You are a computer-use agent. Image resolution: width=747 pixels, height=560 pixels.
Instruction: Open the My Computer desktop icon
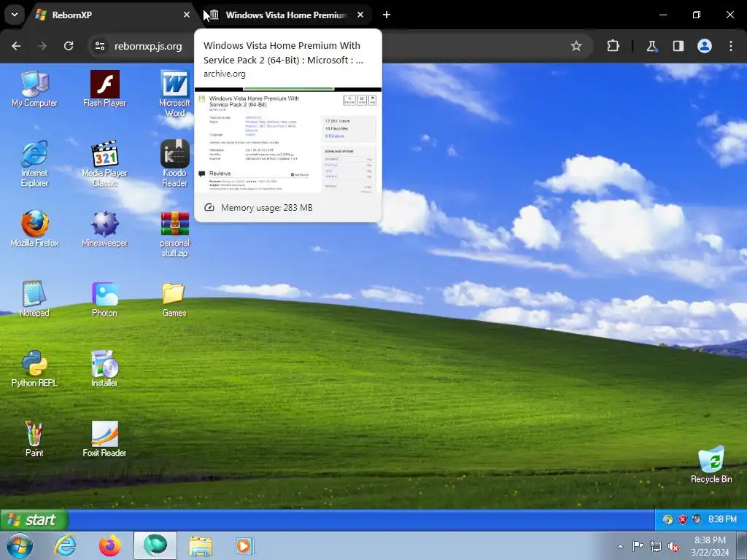pos(34,88)
